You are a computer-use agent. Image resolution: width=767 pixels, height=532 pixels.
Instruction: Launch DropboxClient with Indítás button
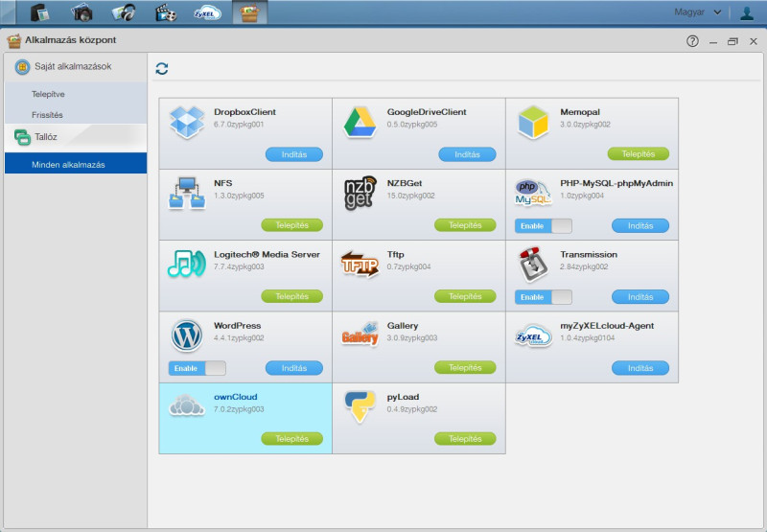pos(294,154)
